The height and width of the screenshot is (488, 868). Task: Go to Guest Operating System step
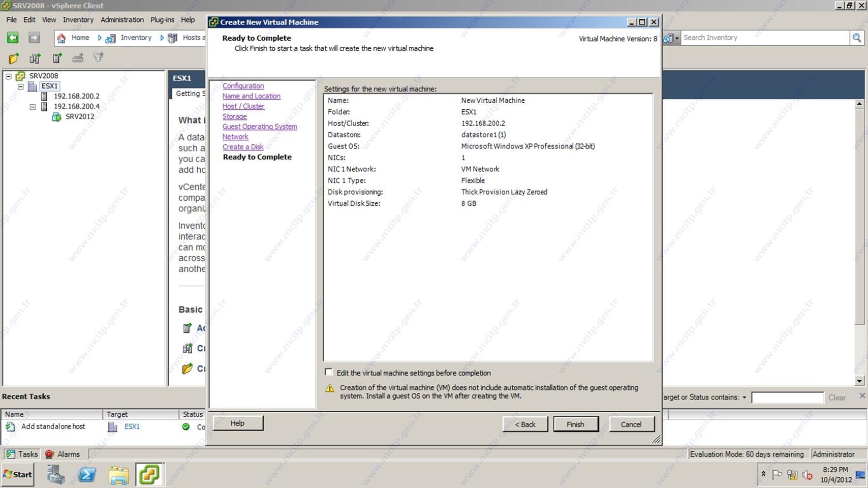[260, 127]
